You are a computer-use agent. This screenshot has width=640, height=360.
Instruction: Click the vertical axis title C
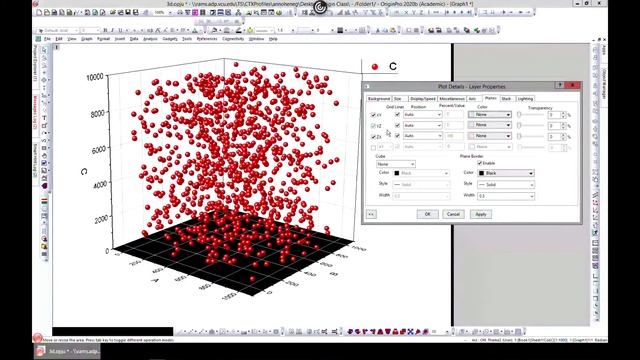[x=84, y=172]
